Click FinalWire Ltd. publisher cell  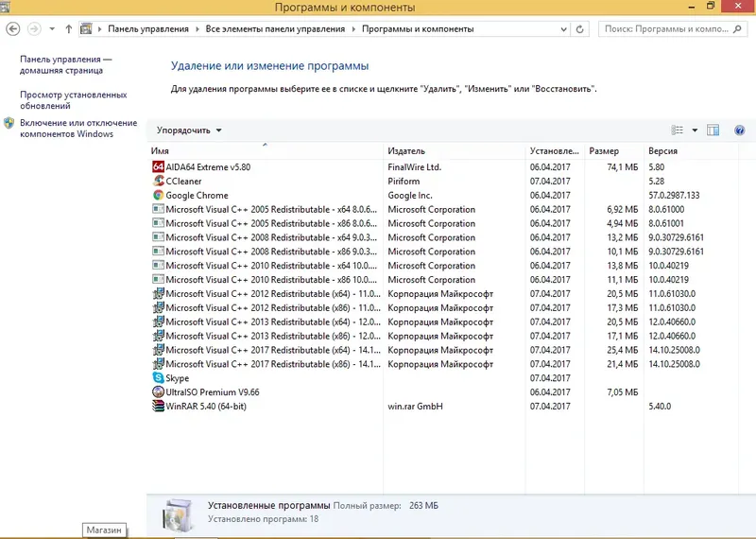click(414, 167)
